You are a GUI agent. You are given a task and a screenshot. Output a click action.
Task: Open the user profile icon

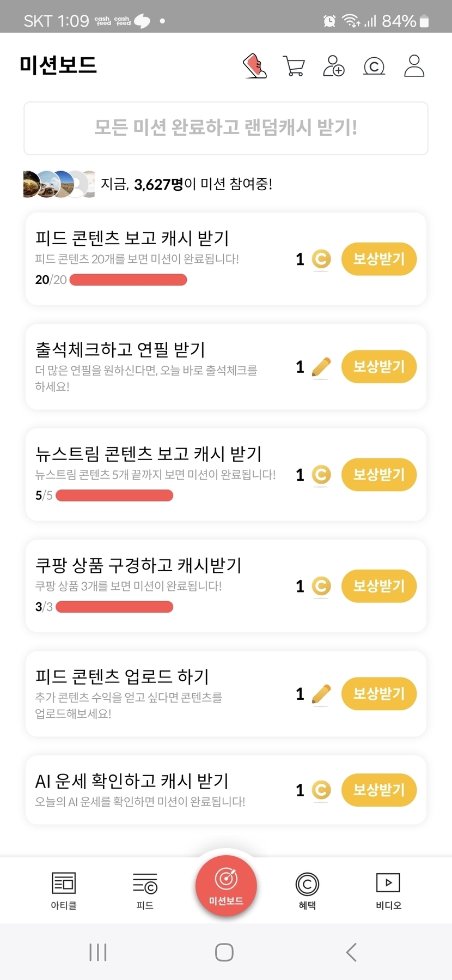point(414,66)
